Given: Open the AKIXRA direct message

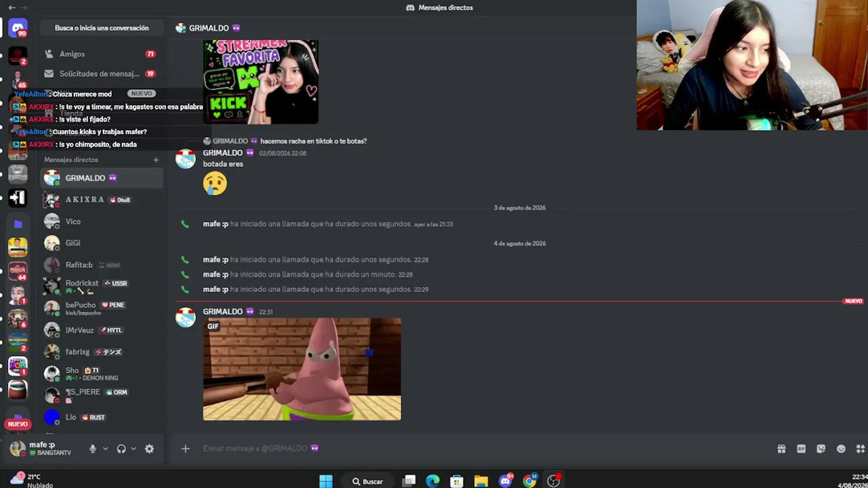Looking at the screenshot, I should (x=101, y=200).
